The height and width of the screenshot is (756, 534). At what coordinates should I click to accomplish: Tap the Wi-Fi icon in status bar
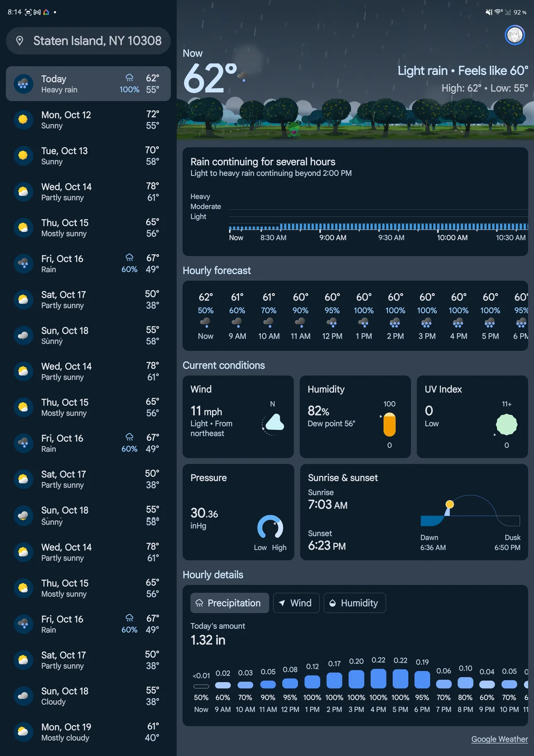(499, 12)
